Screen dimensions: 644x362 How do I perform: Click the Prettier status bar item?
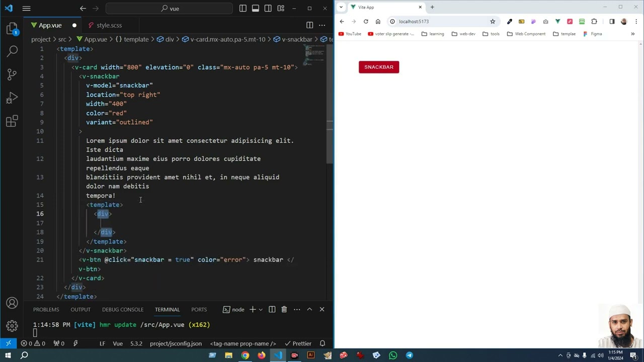pyautogui.click(x=298, y=343)
